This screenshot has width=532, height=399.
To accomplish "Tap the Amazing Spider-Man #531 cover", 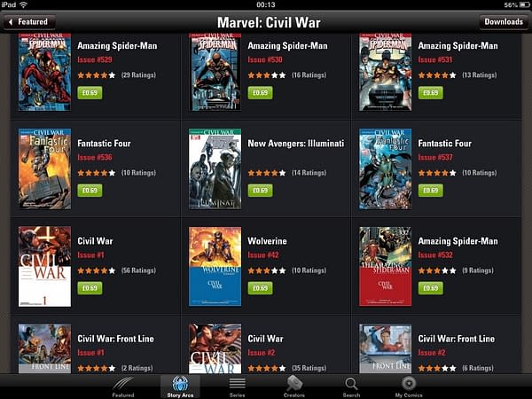I will (x=386, y=72).
